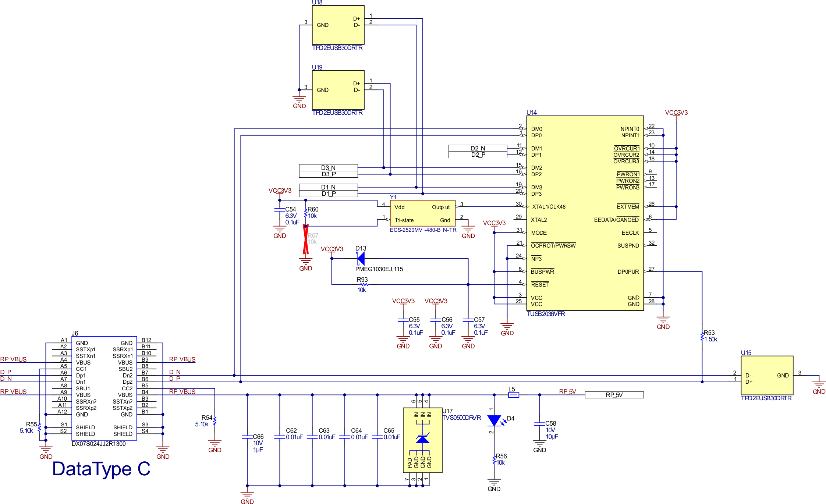Click the R55 resistor symbol
This screenshot has width=826, height=504.
[39, 427]
